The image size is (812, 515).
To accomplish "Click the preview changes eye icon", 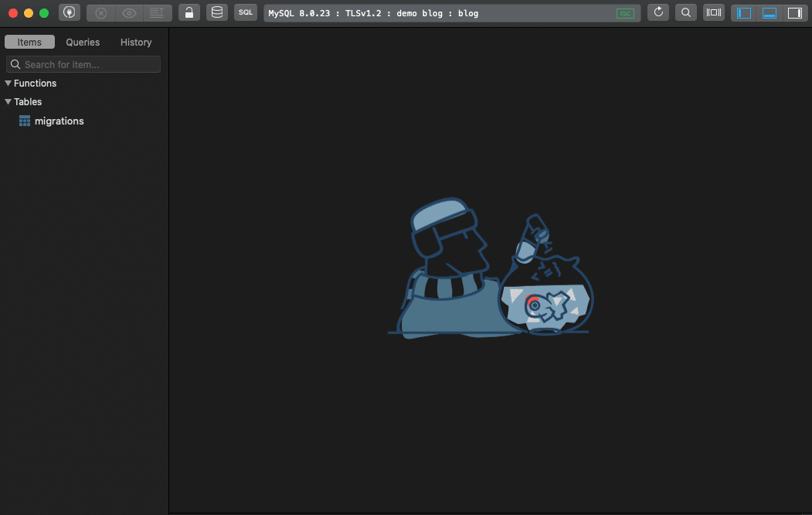I will click(129, 13).
